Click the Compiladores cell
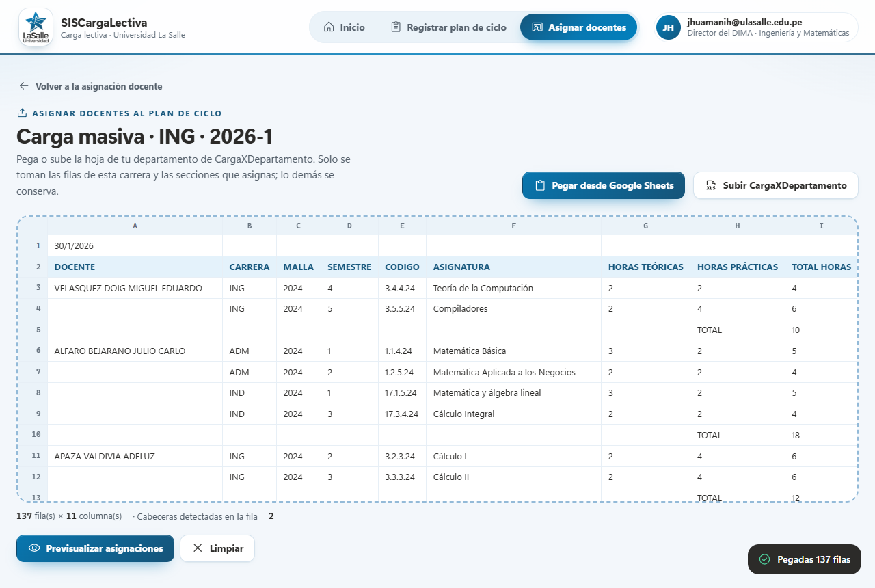The image size is (875, 588). pyautogui.click(x=513, y=308)
